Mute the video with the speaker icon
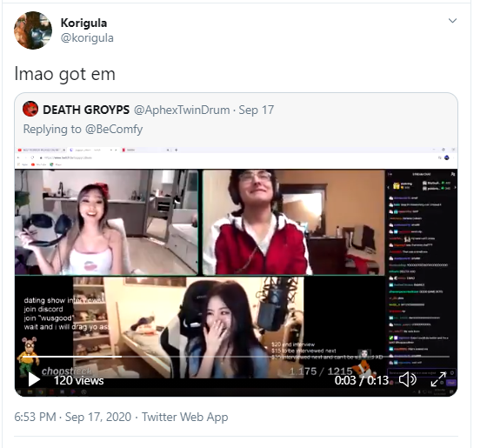 408,379
